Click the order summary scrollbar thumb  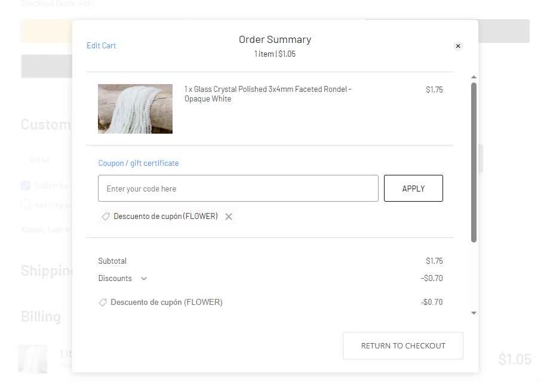(474, 162)
